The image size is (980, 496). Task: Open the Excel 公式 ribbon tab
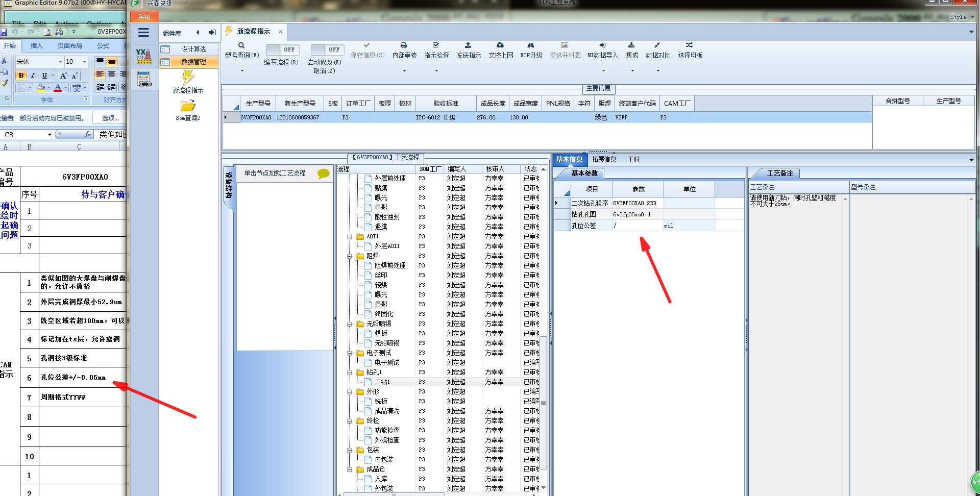(103, 45)
